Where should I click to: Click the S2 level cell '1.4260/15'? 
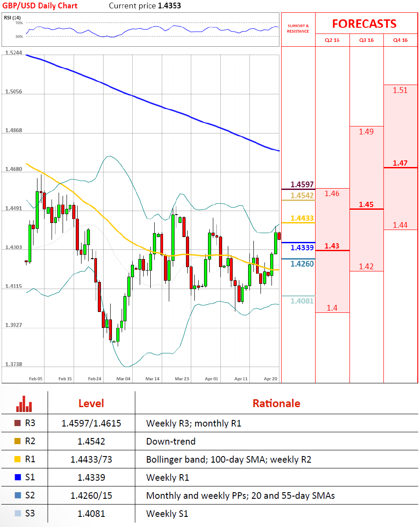click(x=91, y=496)
